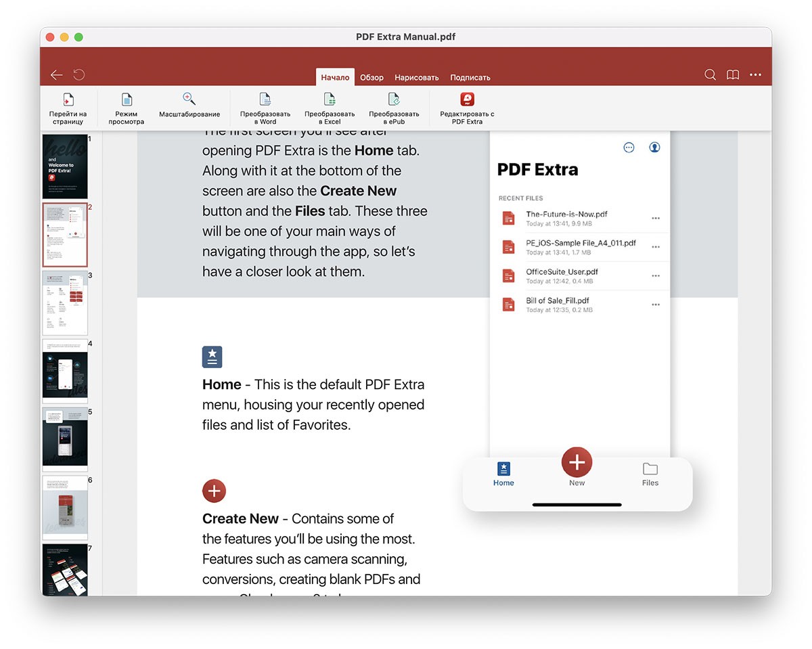
Task: Click dots next to OfficeSuite_User.pdf
Action: coord(655,276)
